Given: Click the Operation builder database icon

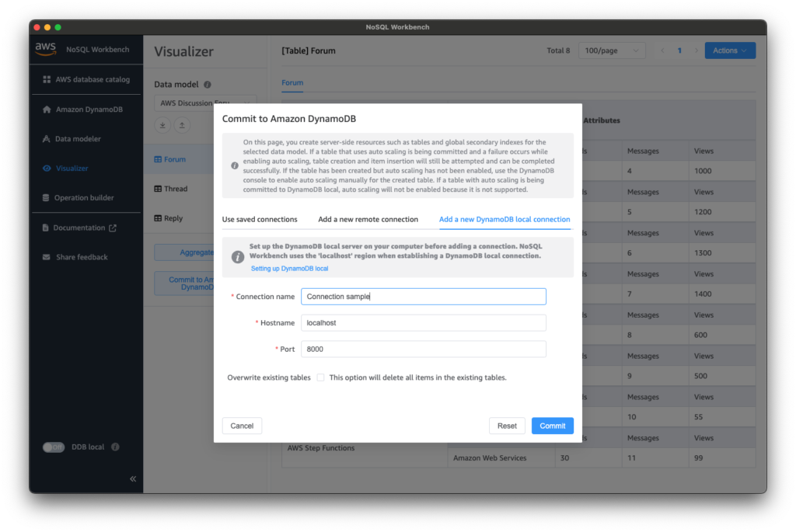Looking at the screenshot, I should tap(47, 198).
